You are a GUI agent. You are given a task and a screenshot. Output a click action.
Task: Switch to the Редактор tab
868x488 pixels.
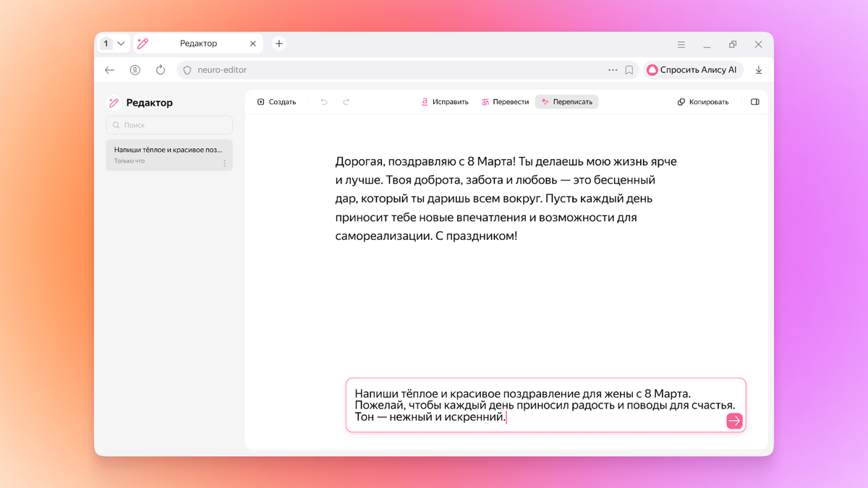[197, 44]
